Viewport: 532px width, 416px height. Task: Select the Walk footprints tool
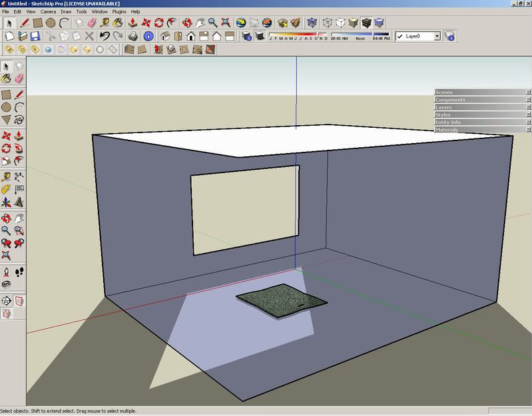coord(19,272)
